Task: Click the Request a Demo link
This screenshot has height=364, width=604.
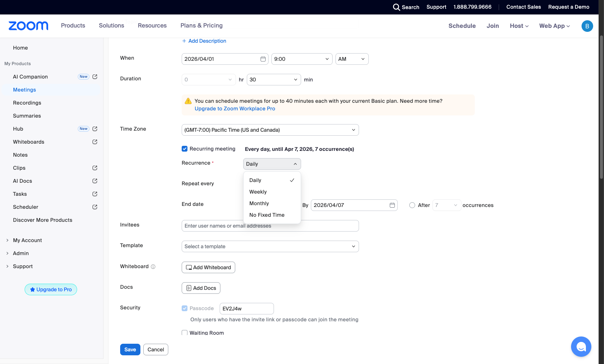Action: click(569, 7)
